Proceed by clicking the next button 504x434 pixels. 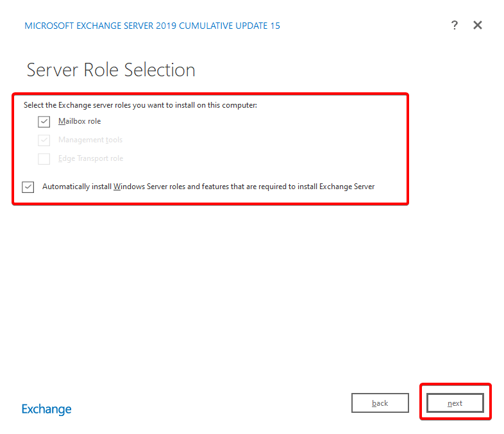click(x=455, y=403)
